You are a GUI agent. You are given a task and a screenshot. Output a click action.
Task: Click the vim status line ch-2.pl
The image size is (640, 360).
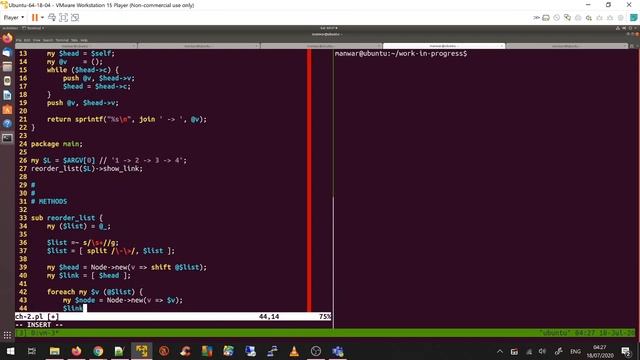pyautogui.click(x=173, y=316)
